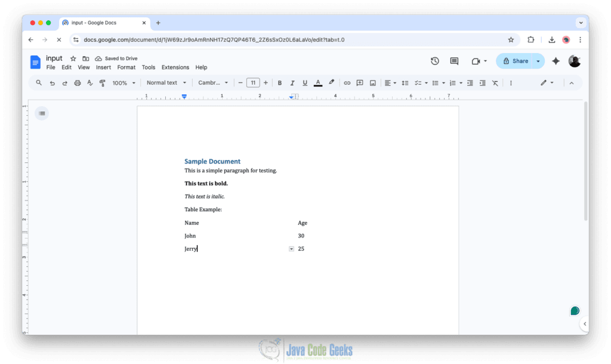
Task: Check the Saved to Drive status
Action: 116,58
